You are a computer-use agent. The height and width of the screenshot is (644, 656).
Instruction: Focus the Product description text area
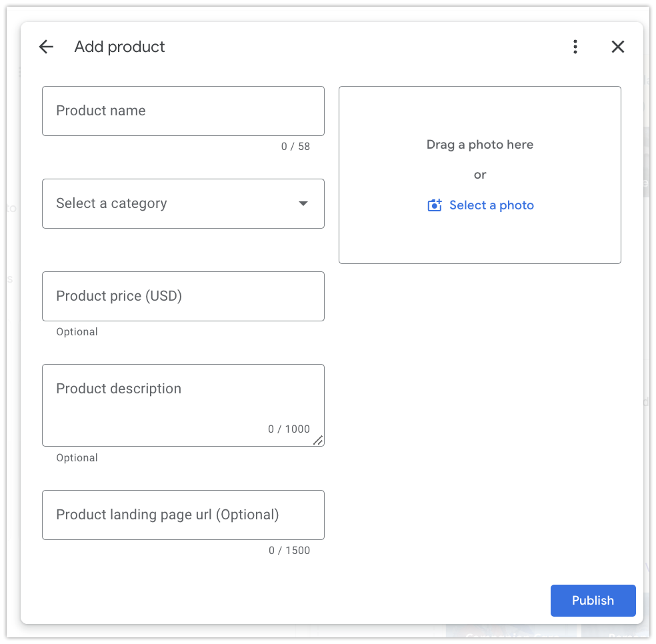[x=183, y=400]
